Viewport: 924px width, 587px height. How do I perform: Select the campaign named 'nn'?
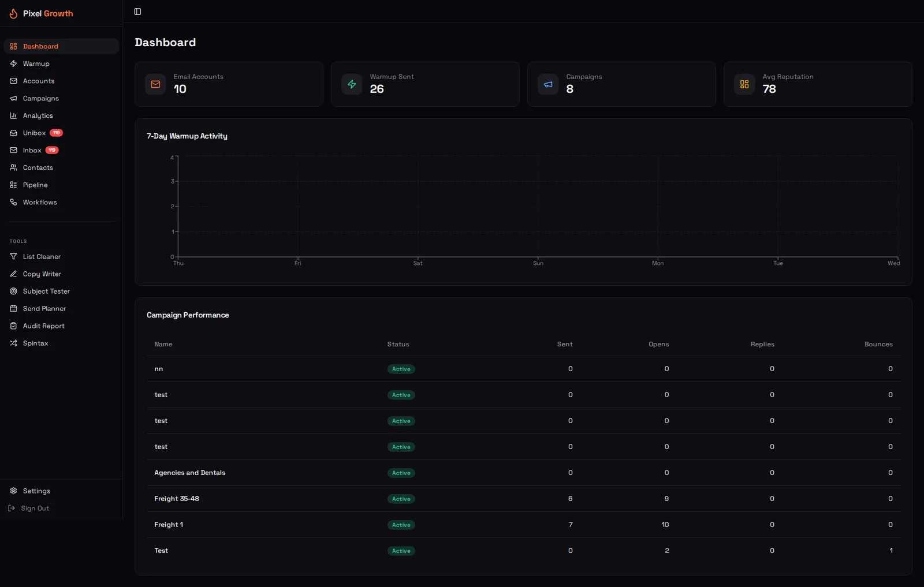(158, 369)
